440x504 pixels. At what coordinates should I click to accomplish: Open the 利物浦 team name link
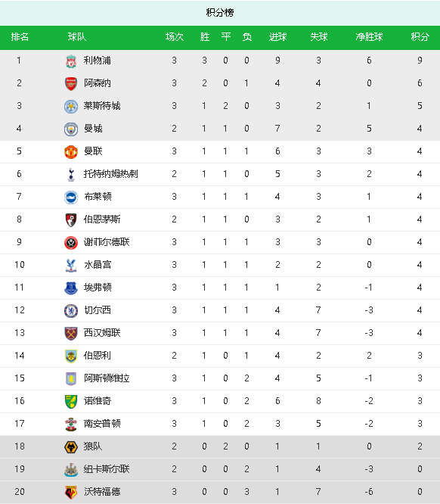click(97, 61)
